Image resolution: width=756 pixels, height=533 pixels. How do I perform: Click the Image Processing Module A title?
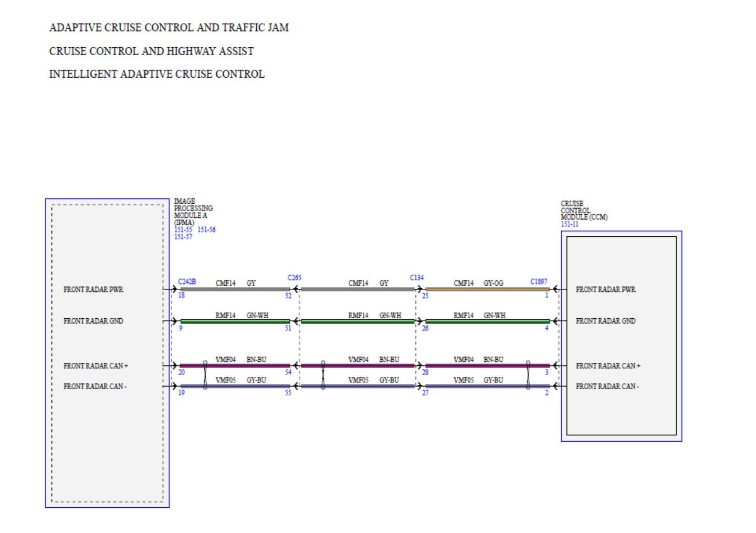coord(193,212)
